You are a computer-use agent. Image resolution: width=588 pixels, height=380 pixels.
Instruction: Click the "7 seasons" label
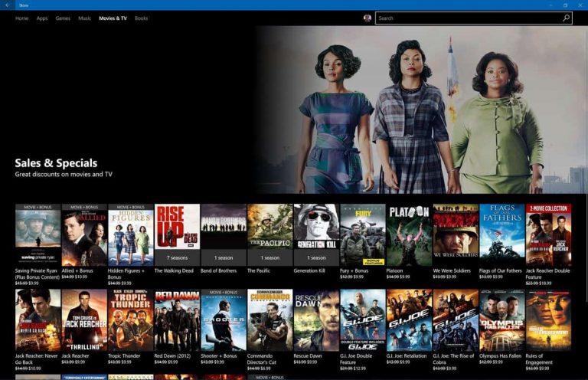[177, 257]
